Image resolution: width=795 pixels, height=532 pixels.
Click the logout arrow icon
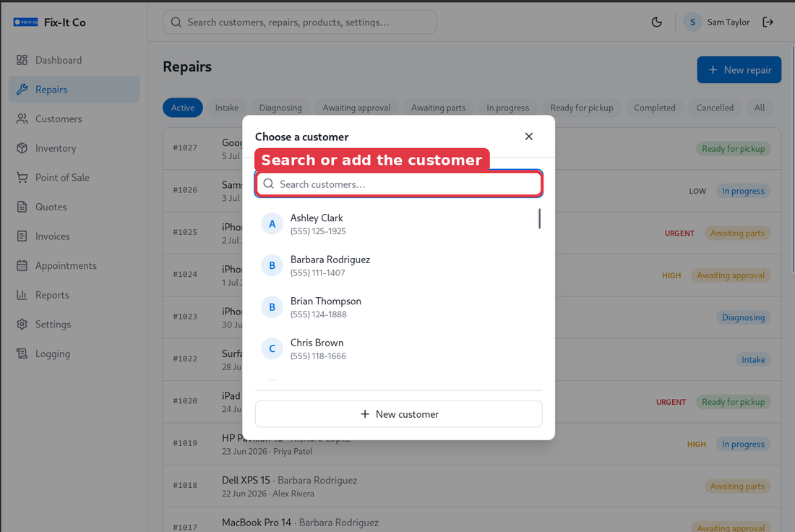[768, 22]
